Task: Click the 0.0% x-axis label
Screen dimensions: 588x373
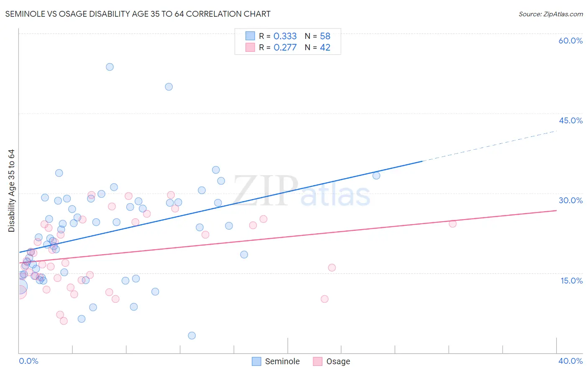Action: (x=28, y=361)
